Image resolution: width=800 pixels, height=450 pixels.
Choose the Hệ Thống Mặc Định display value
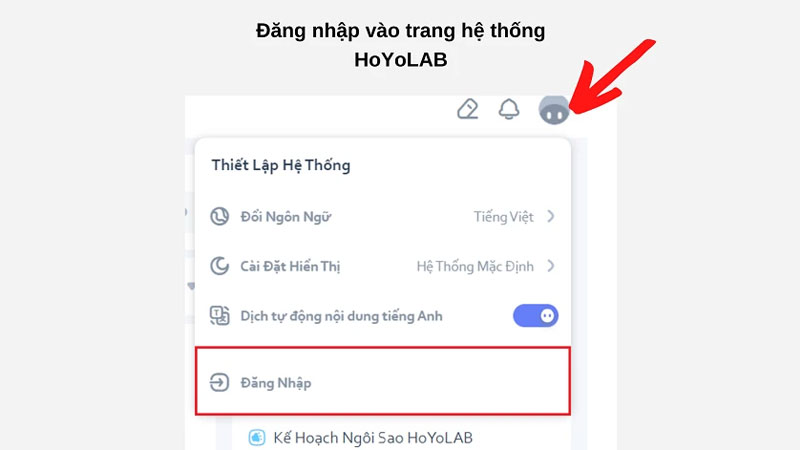click(475, 266)
